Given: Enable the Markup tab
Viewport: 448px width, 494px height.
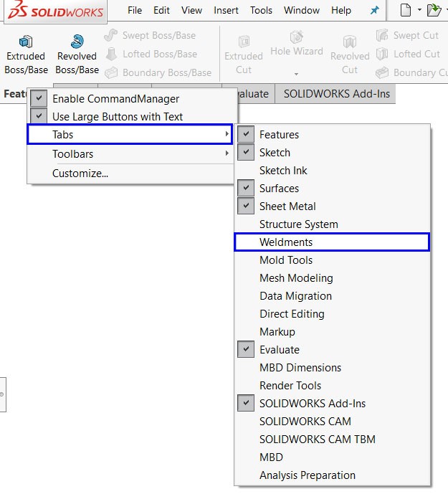Looking at the screenshot, I should (332, 332).
